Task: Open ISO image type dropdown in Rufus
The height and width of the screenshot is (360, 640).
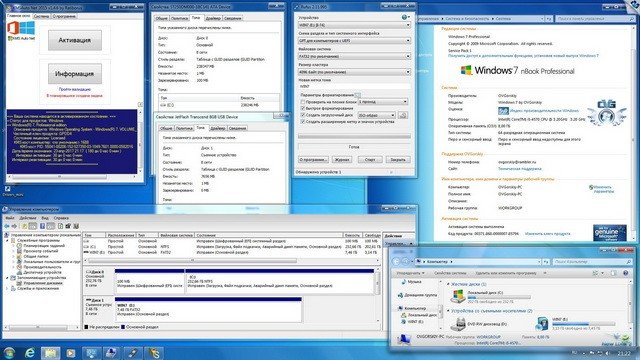Action: [377, 116]
